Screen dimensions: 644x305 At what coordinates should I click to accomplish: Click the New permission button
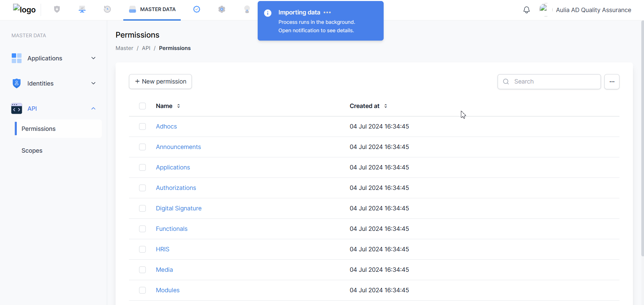click(160, 82)
